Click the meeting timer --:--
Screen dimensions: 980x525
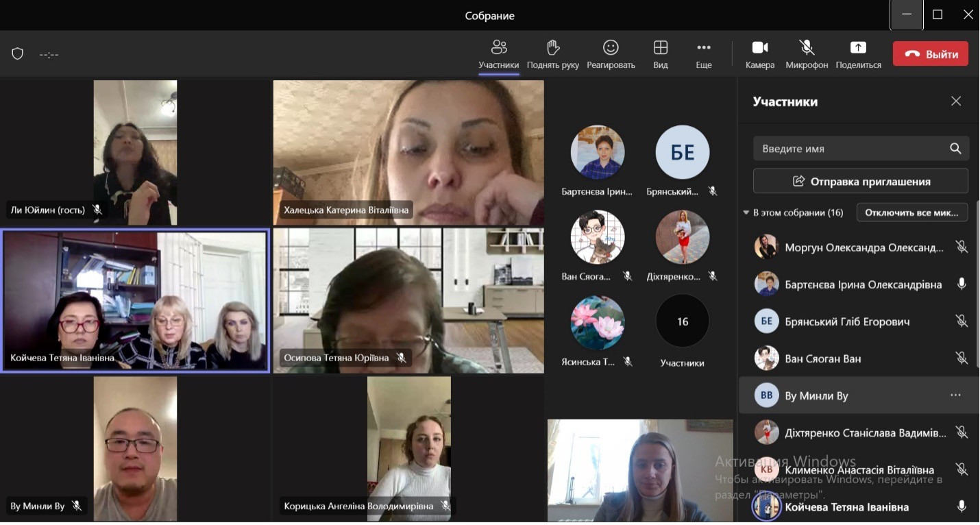coord(49,54)
